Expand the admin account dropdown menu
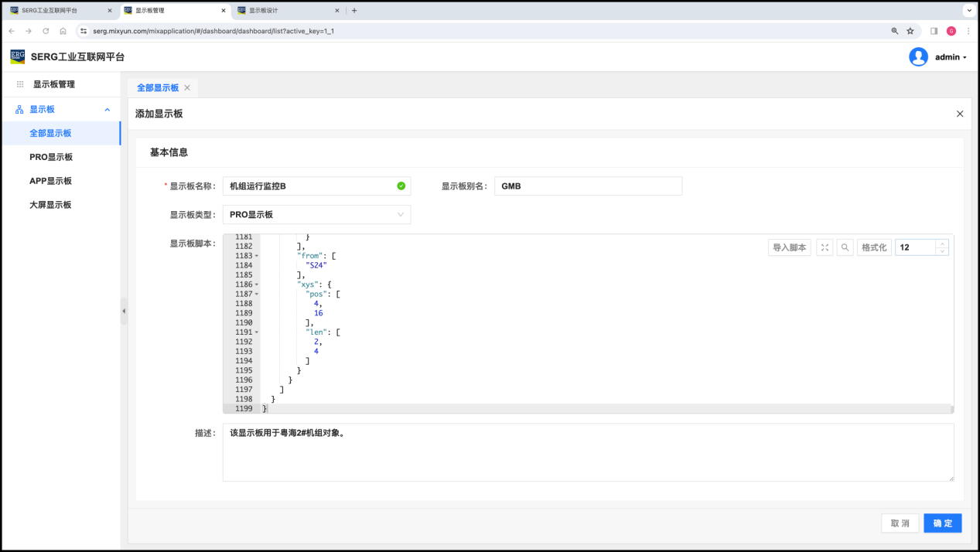 click(x=965, y=58)
